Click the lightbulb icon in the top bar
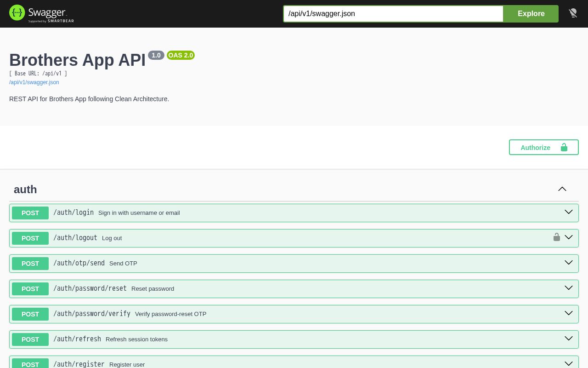 (x=573, y=13)
